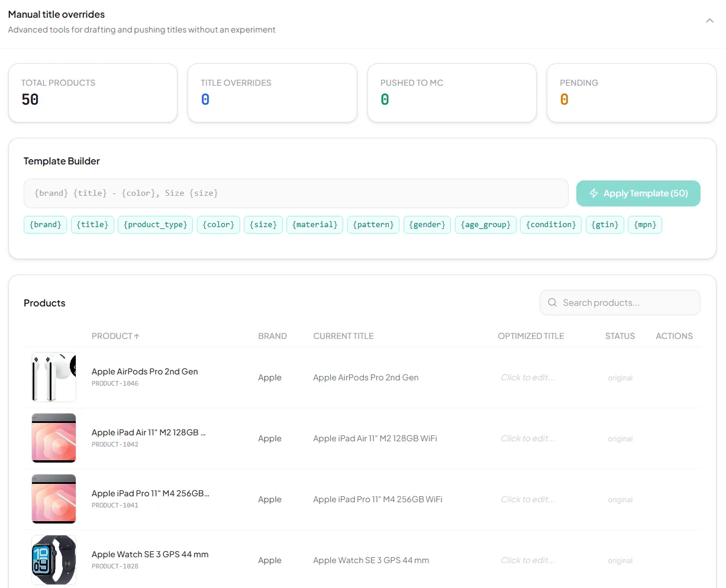Screen dimensions: 726x588
Task: Click the OPTIMIZED TITLE column header
Action: (x=531, y=336)
